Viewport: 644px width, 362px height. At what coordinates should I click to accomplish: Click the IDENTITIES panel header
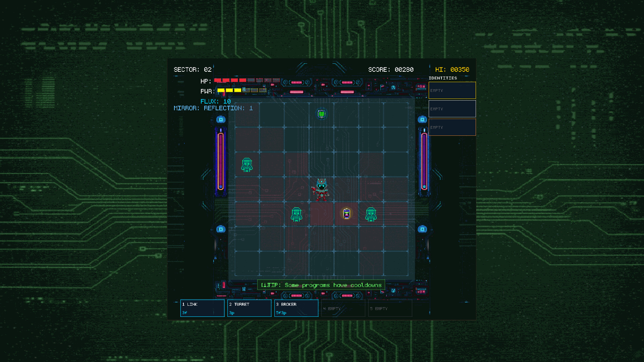(x=443, y=78)
